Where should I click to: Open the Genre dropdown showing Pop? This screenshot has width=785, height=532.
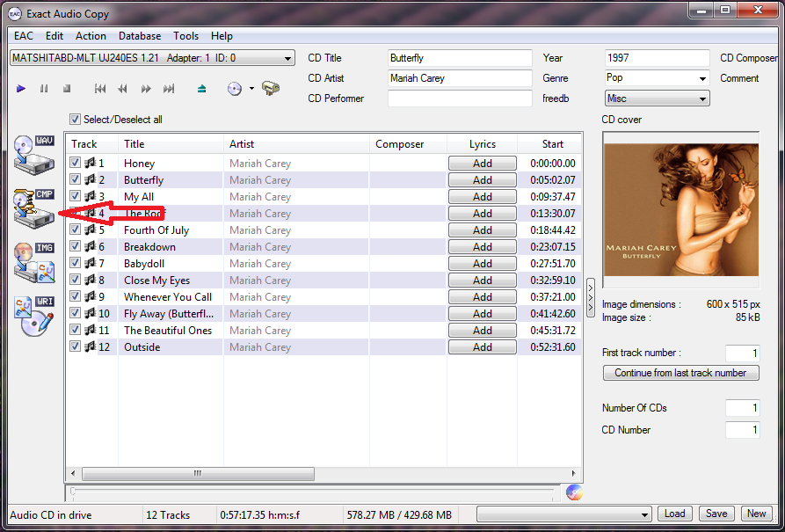657,77
